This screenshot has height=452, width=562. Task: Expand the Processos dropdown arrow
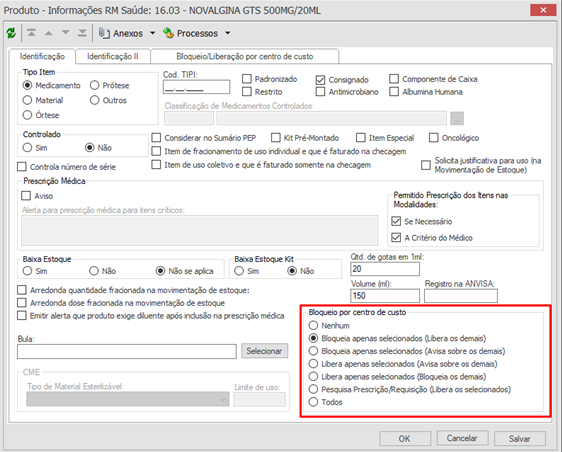pyautogui.click(x=227, y=33)
